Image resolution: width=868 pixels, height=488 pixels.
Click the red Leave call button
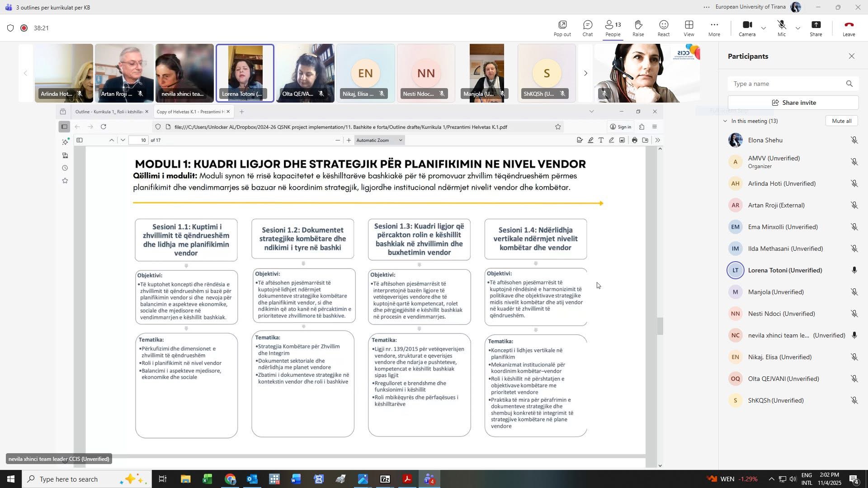tap(849, 28)
